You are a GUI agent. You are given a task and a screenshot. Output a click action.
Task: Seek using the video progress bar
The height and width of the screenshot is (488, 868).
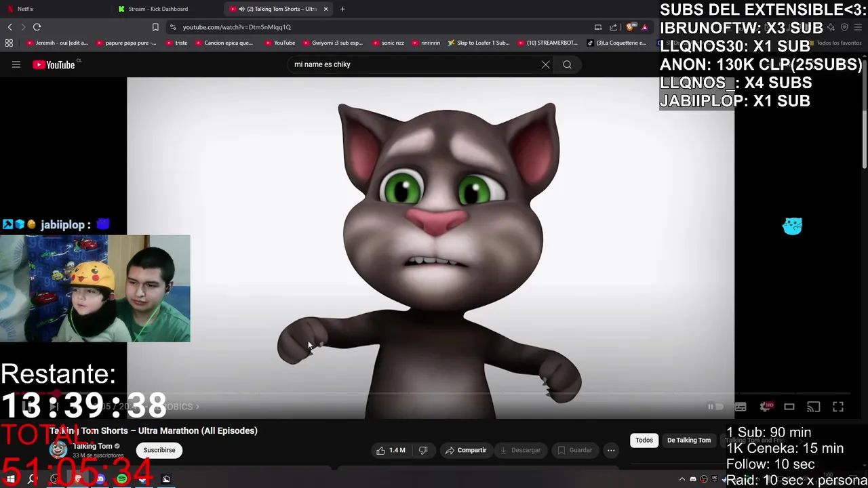click(430, 393)
